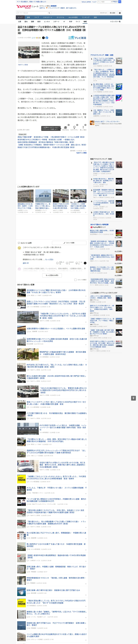Image resolution: width=138 pixels, height=644 pixels.
Task: Open the ライブ navigation tab in dark bar
Action: pyautogui.click(x=37, y=17)
